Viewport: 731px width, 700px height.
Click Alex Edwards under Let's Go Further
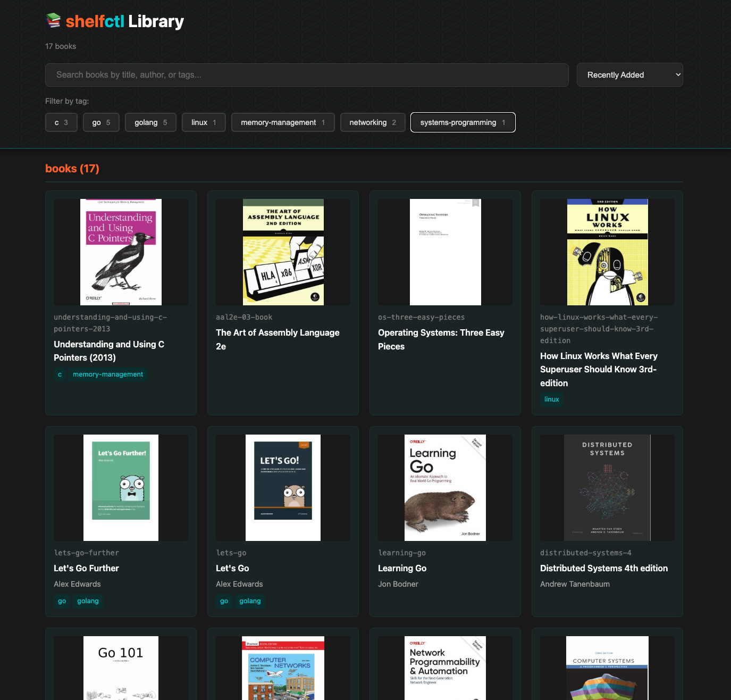77,584
